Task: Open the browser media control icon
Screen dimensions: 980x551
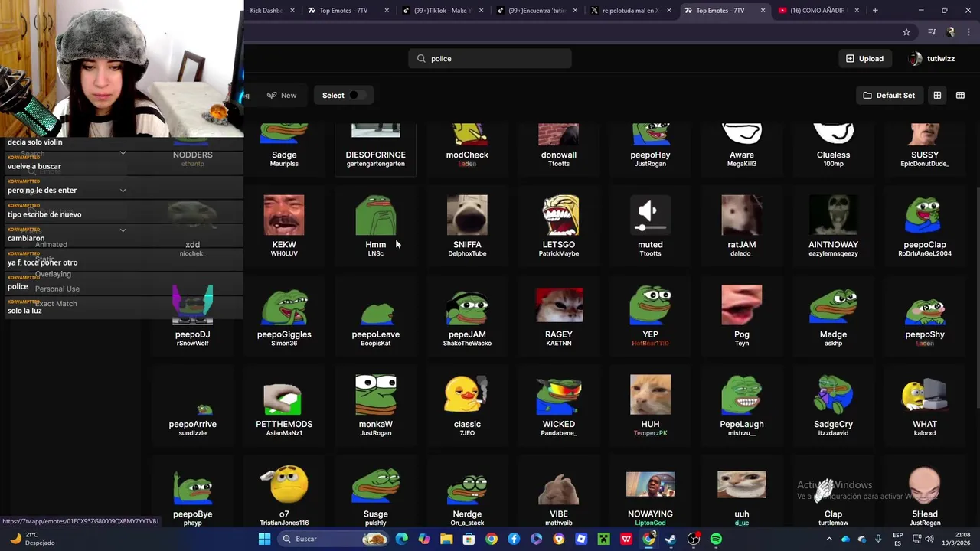Action: tap(932, 32)
